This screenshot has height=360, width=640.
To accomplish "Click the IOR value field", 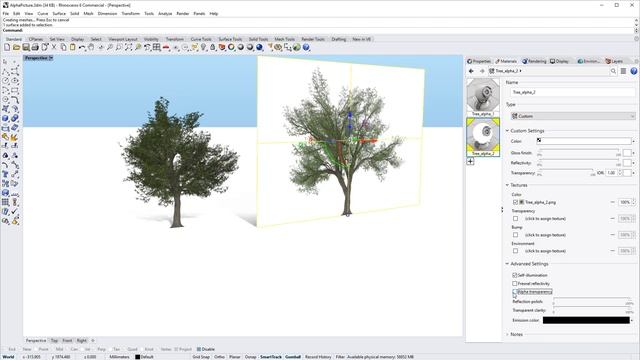I will [611, 173].
